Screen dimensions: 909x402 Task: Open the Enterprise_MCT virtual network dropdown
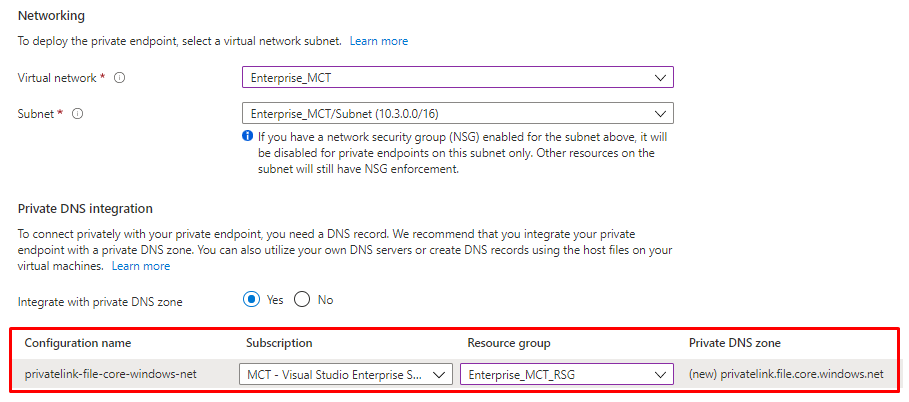pyautogui.click(x=450, y=78)
